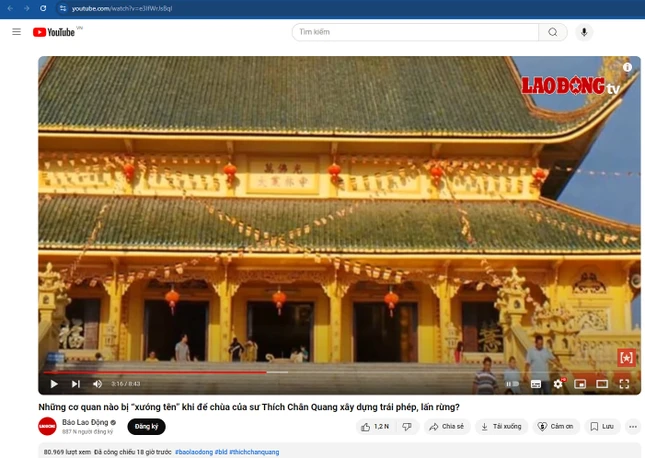645x458 pixels.
Task: Open Báo Lao Động channel name link
Action: point(85,422)
